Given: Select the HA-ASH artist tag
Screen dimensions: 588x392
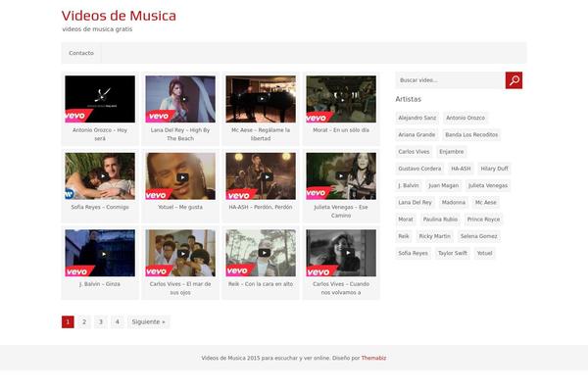Looking at the screenshot, I should click(x=461, y=169).
